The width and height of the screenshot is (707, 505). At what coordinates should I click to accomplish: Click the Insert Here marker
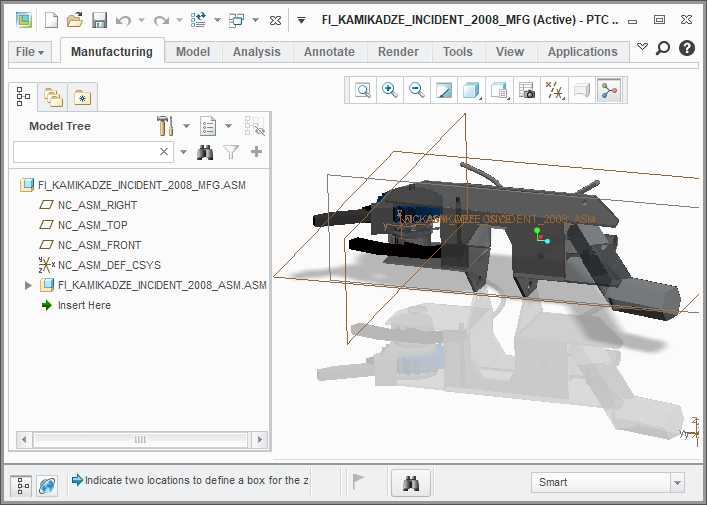click(76, 305)
